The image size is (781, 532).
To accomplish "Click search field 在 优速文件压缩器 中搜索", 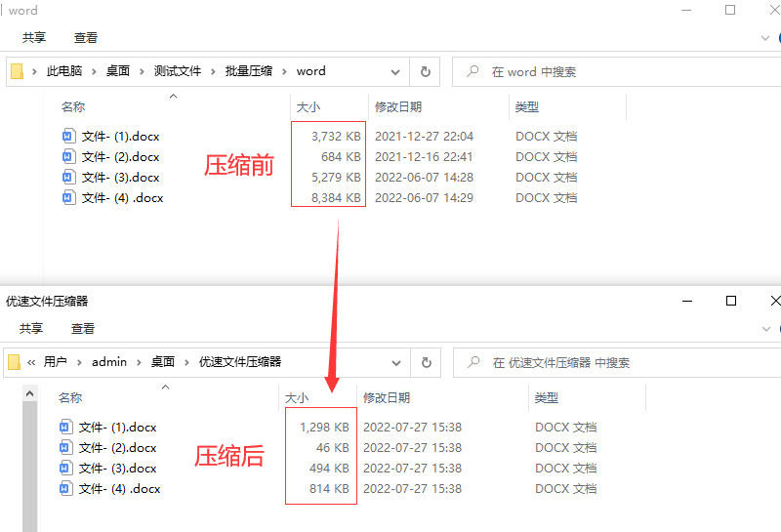I will click(x=617, y=362).
